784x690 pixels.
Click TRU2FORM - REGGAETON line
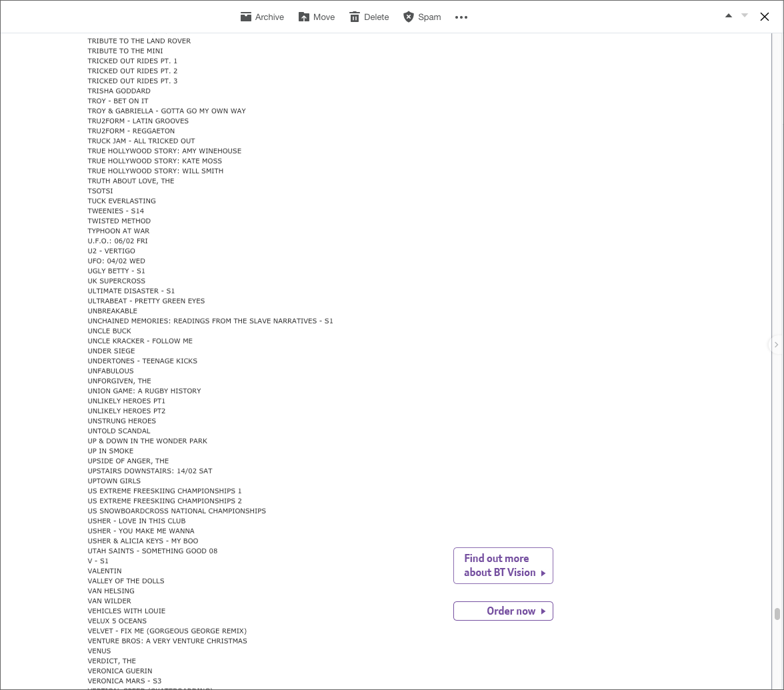131,131
